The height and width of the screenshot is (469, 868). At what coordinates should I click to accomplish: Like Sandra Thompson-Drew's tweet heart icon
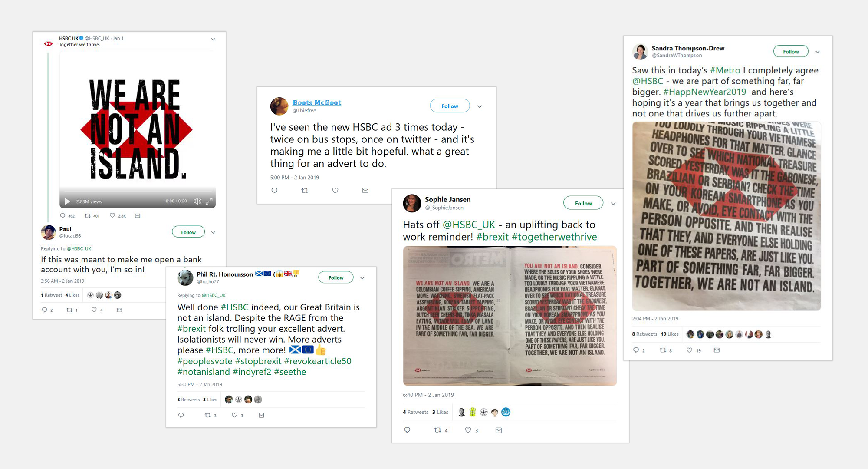coord(689,350)
